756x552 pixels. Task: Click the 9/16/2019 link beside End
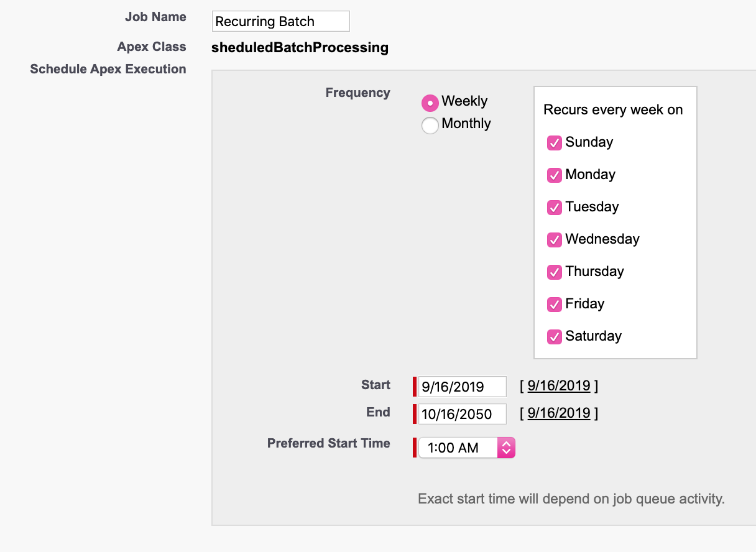558,413
